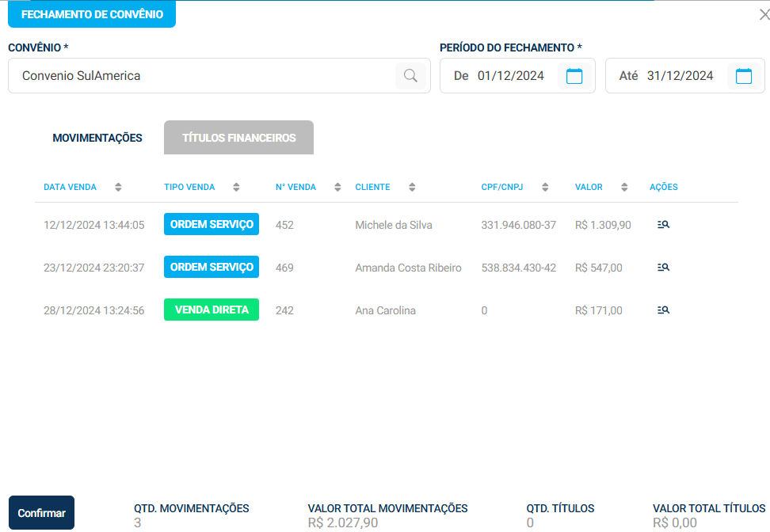The image size is (770, 532).
Task: Sort table by Valor column
Action: click(x=624, y=188)
